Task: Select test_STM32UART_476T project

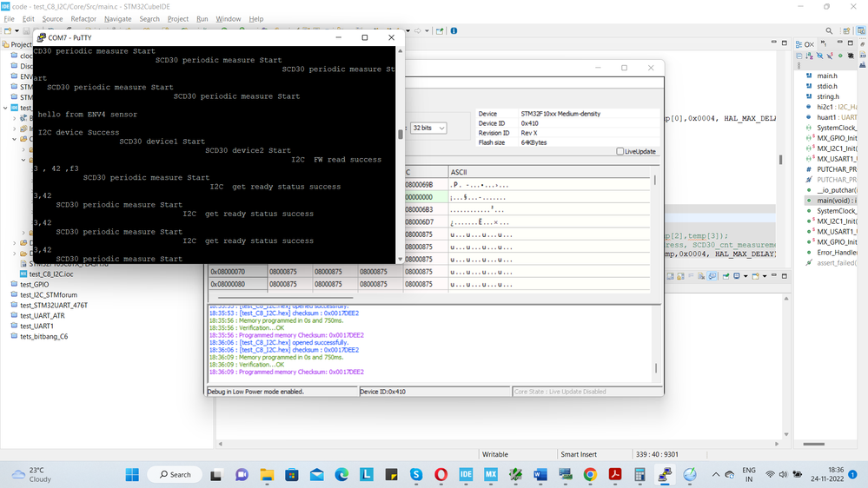Action: coord(54,306)
